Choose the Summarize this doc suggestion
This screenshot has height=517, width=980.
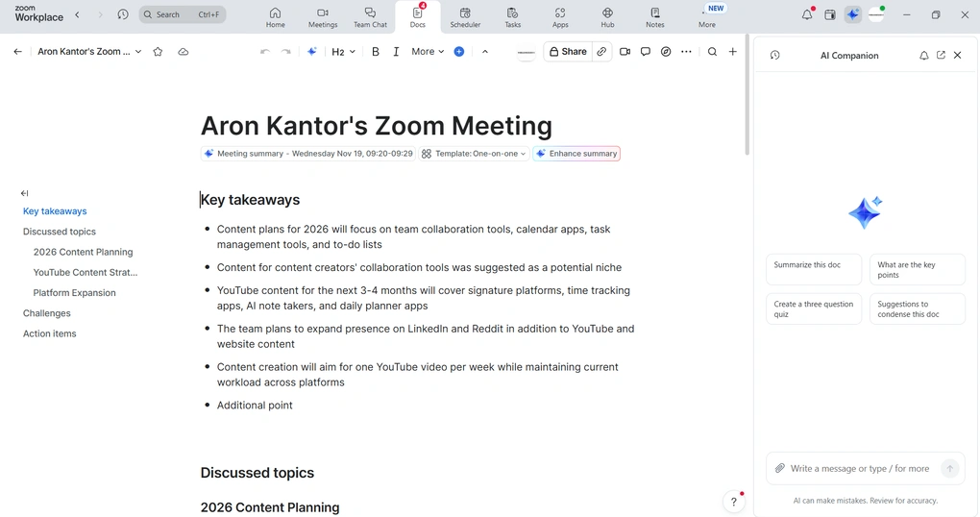[814, 269]
